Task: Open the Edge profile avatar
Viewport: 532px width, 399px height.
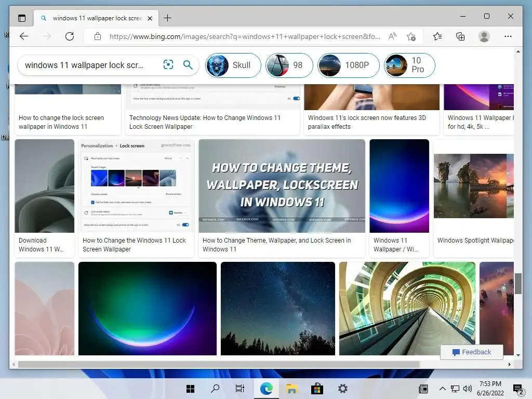Action: click(x=484, y=36)
